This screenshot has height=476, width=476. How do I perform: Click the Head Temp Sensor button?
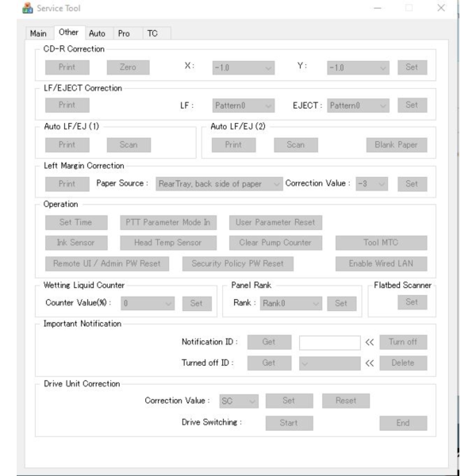coord(168,243)
